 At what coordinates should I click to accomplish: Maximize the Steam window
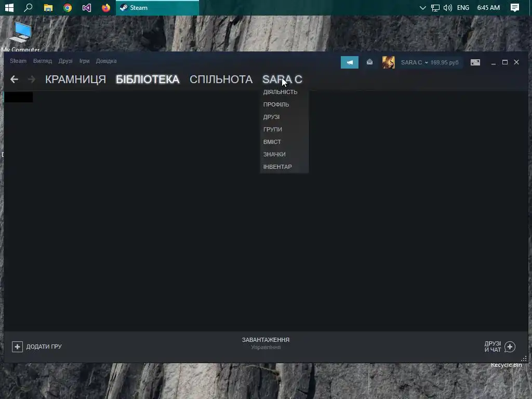tap(505, 62)
